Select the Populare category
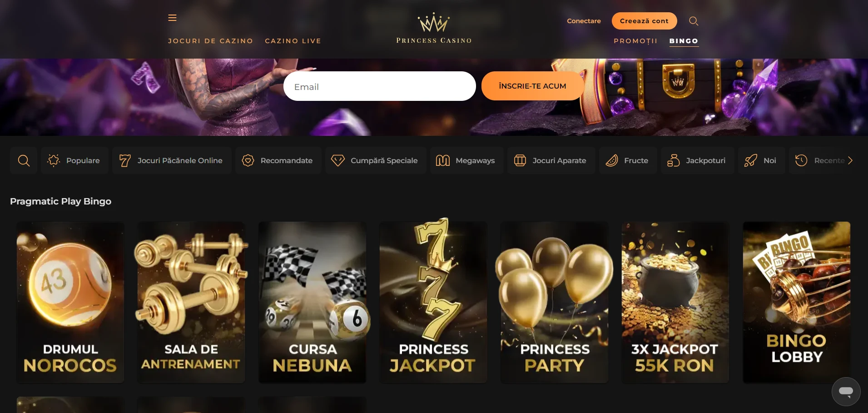This screenshot has height=413, width=868. point(74,160)
